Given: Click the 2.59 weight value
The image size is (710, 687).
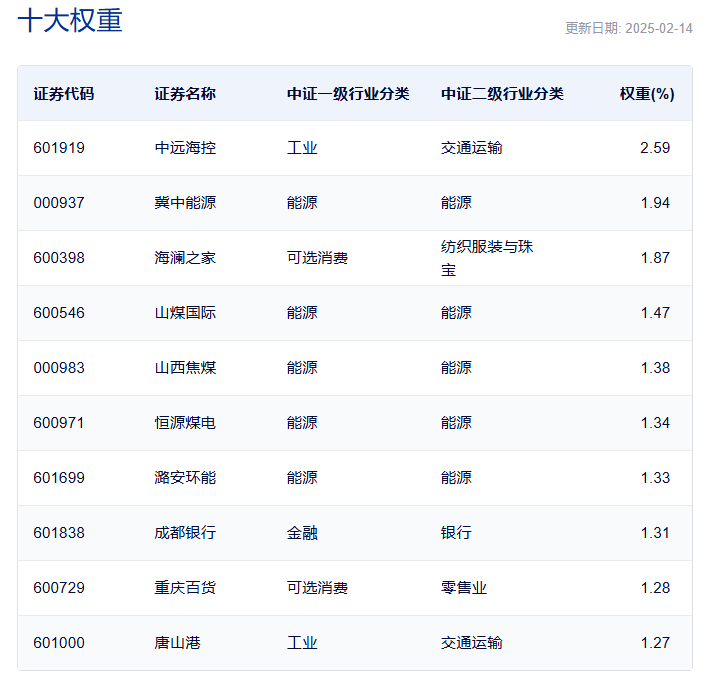Looking at the screenshot, I should click(x=655, y=148).
